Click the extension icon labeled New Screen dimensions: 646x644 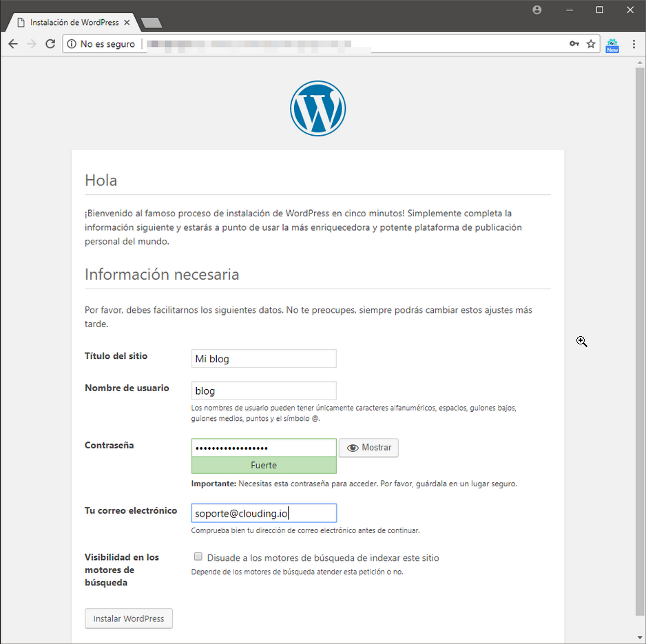(x=612, y=45)
